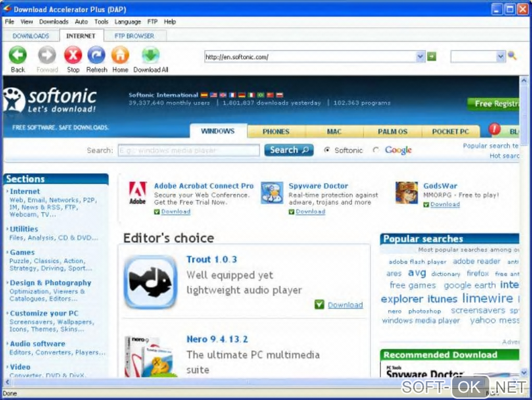Select the INTERNET tab
This screenshot has height=400, width=532.
tap(81, 36)
